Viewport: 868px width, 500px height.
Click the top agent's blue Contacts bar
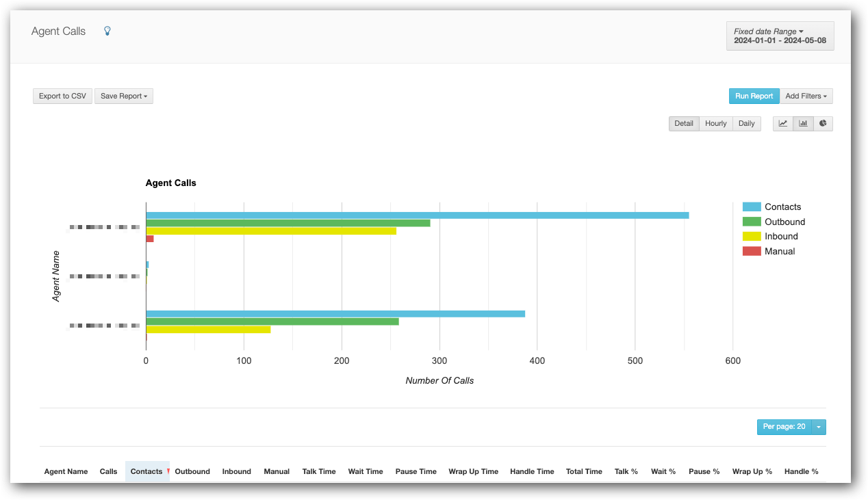pyautogui.click(x=418, y=215)
